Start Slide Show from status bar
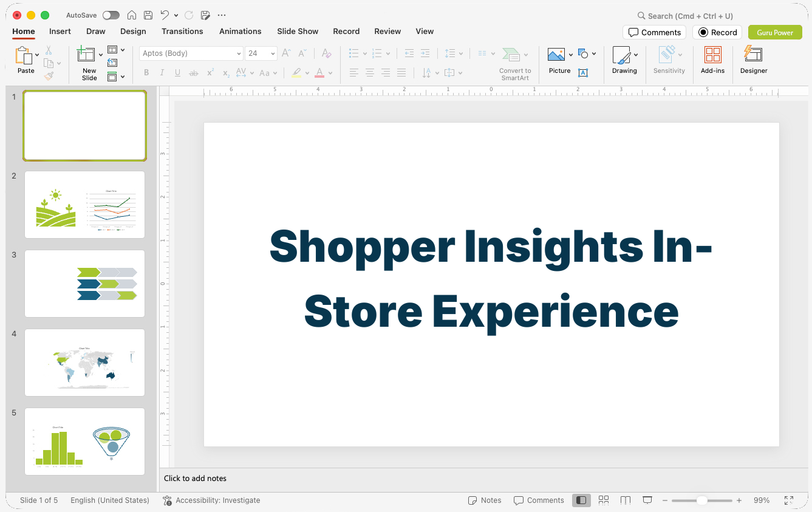This screenshot has height=512, width=812. coord(647,500)
